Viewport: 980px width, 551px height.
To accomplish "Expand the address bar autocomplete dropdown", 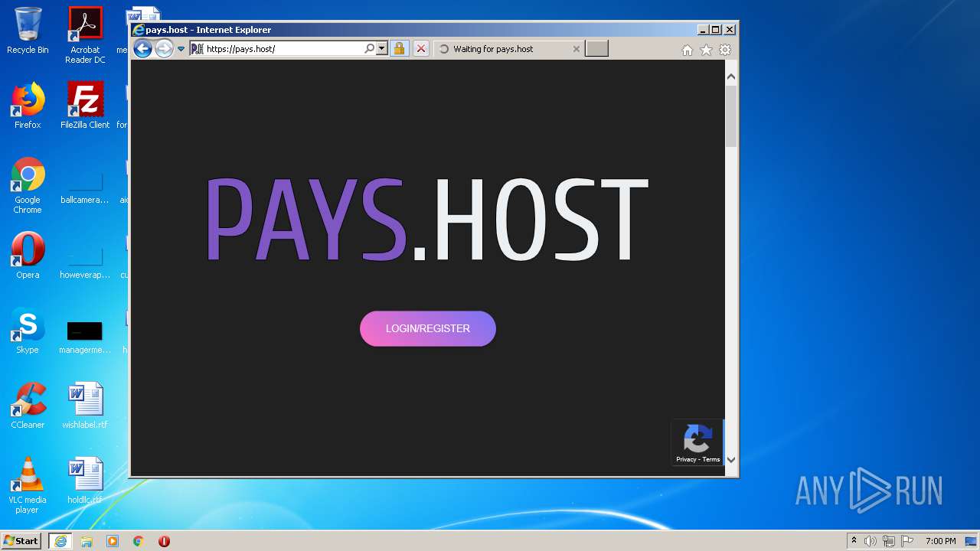I will 382,49.
